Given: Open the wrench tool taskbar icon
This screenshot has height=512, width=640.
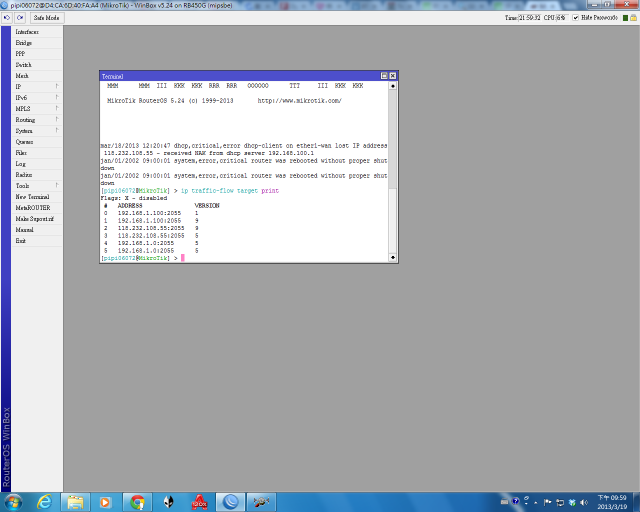Looking at the screenshot, I should click(x=261, y=502).
